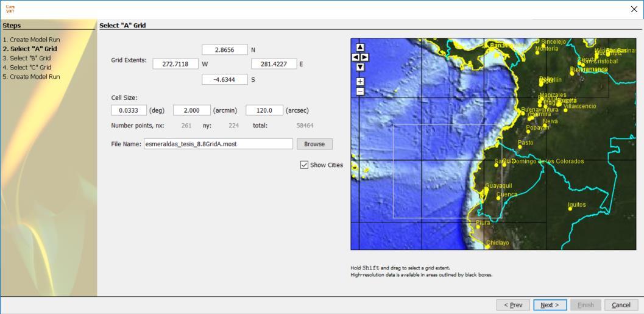Click the cell size arcmin field
644x314 pixels.
(x=192, y=110)
